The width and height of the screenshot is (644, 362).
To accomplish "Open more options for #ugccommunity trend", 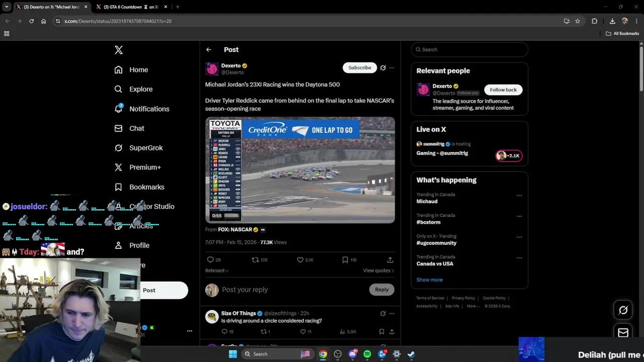I will coord(519,237).
